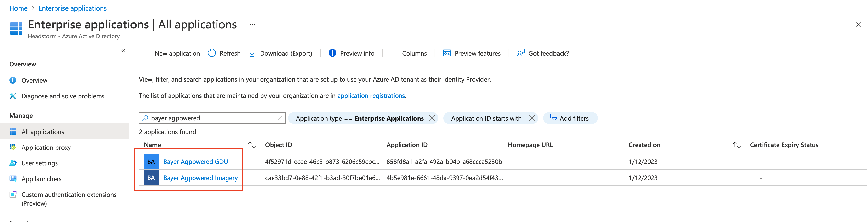Click Object ID starting with cae33bd7
This screenshot has height=222, width=868.
pos(322,178)
